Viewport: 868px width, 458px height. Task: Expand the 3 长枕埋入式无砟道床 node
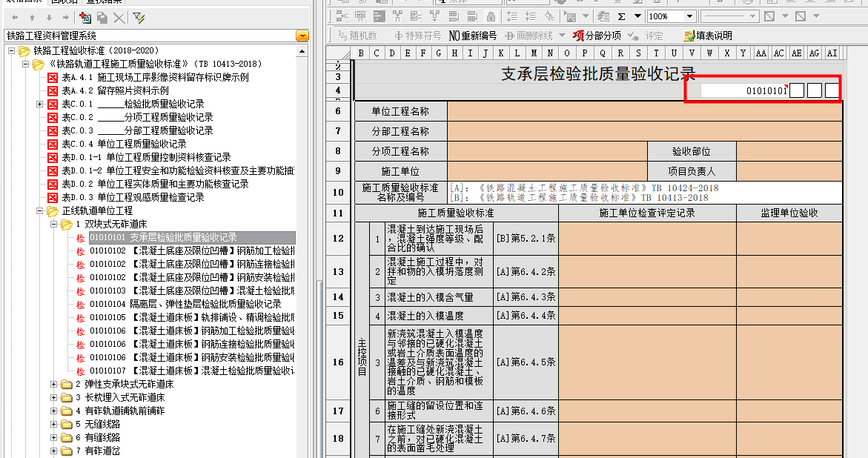(53, 397)
